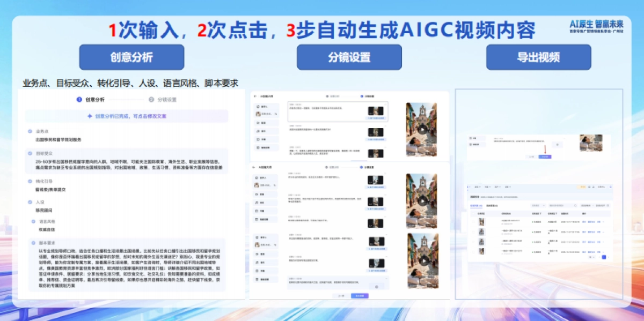Screen dimensions: 644x321
Task: Toggle the checkmark beside 业务点
Action: click(x=30, y=130)
